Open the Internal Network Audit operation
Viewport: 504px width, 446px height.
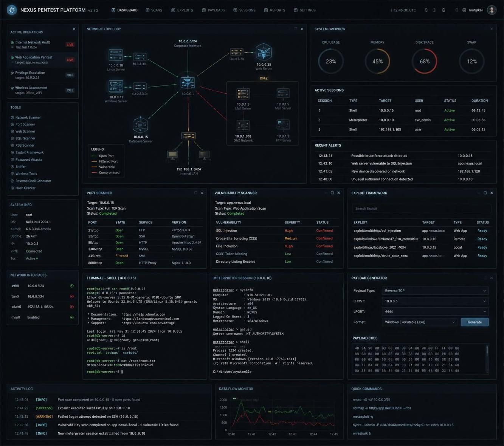click(x=42, y=45)
